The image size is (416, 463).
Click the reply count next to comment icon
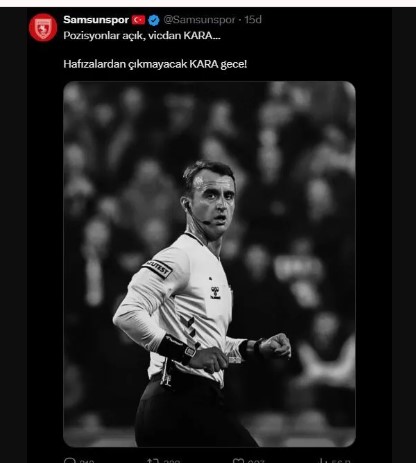[87, 461]
